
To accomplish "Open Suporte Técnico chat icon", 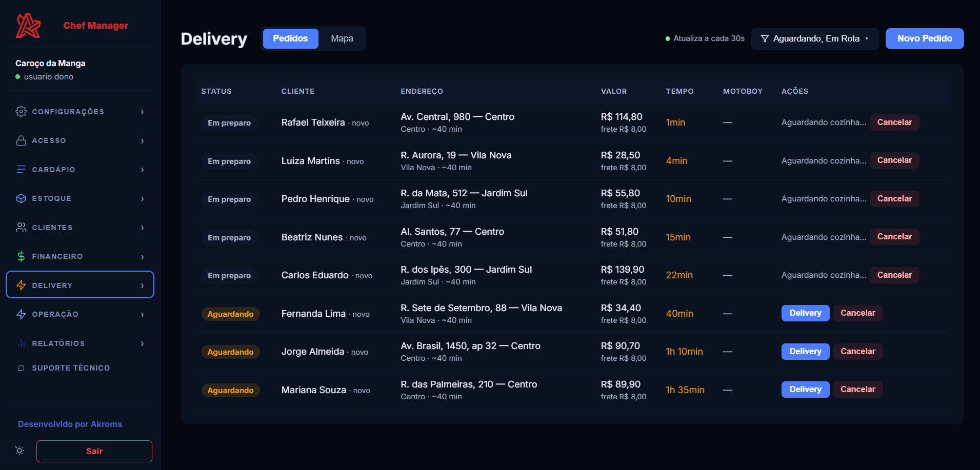I will (21, 368).
